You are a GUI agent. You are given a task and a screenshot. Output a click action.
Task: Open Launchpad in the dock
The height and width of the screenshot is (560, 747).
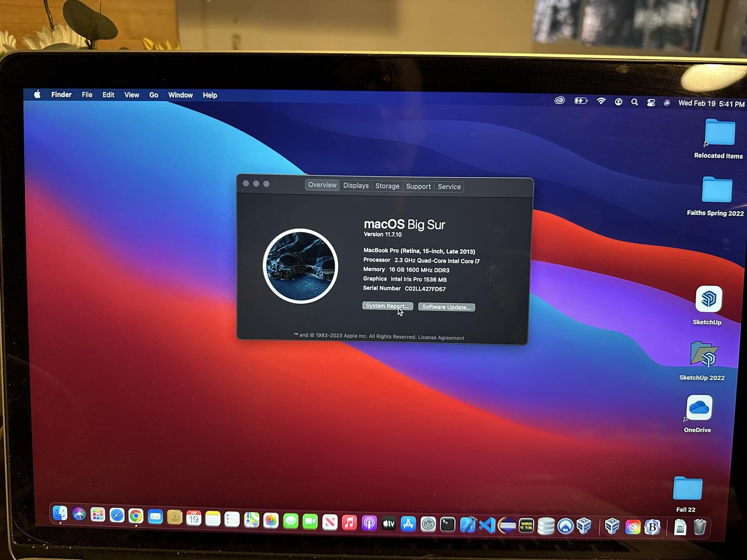point(98,514)
